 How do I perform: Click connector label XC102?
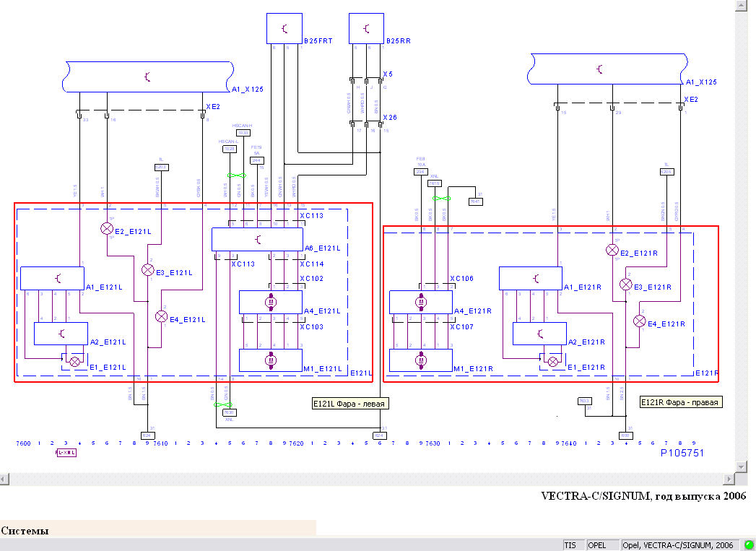click(x=311, y=279)
